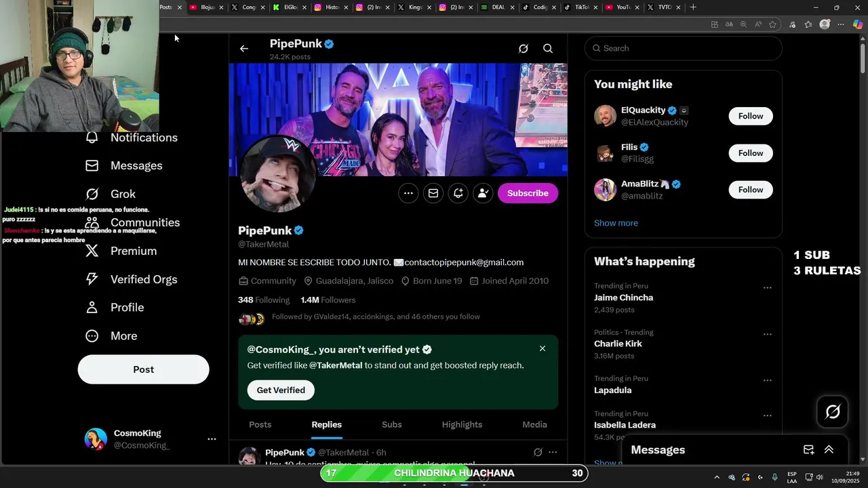The image size is (868, 488).
Task: Open Premium in the sidebar
Action: click(121, 251)
